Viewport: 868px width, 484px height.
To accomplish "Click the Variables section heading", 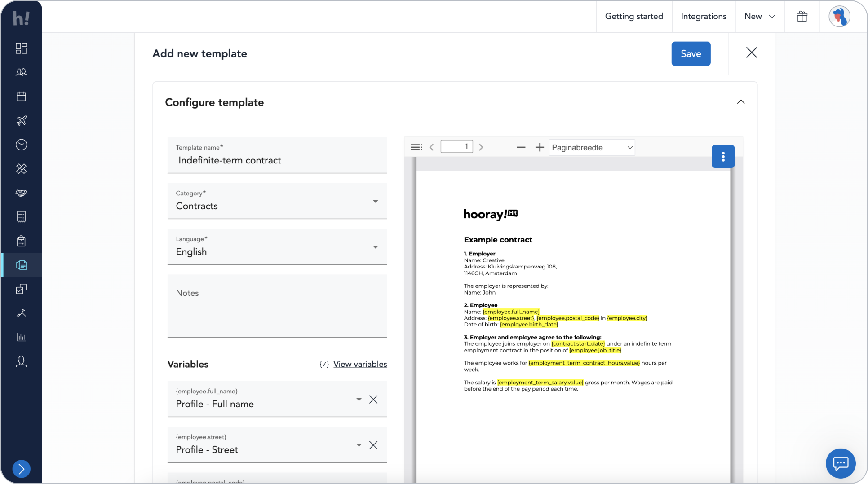I will (188, 364).
